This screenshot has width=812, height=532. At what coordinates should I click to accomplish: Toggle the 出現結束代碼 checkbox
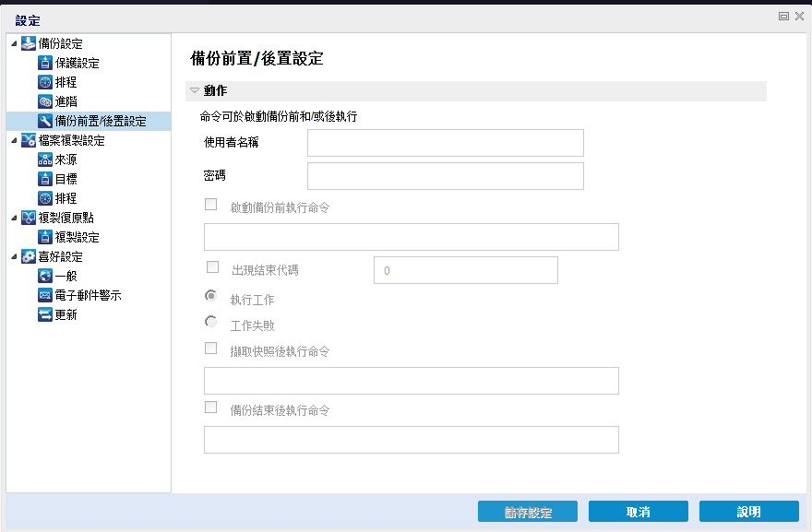(x=212, y=267)
